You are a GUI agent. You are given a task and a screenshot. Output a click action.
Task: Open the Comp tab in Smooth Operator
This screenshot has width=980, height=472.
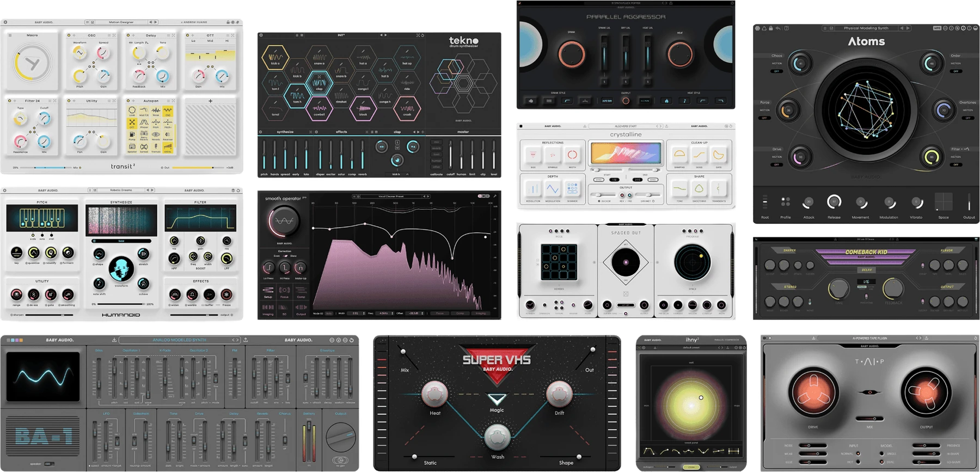point(301,291)
